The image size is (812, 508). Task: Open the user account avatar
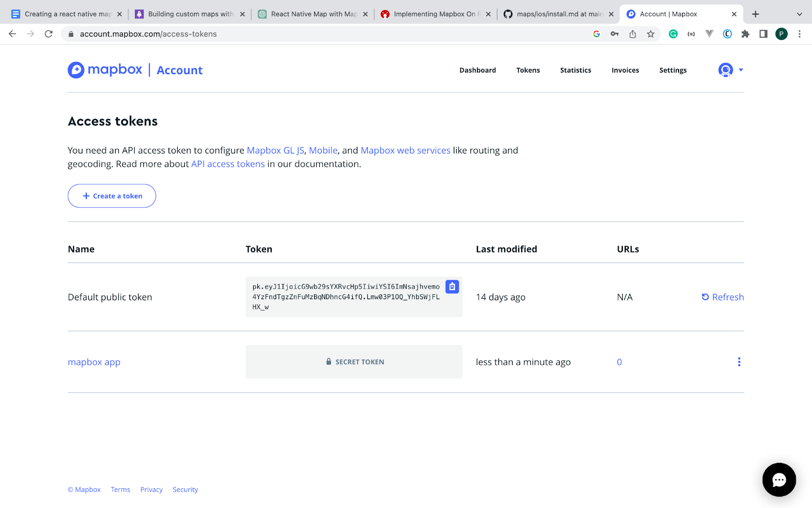(x=726, y=70)
